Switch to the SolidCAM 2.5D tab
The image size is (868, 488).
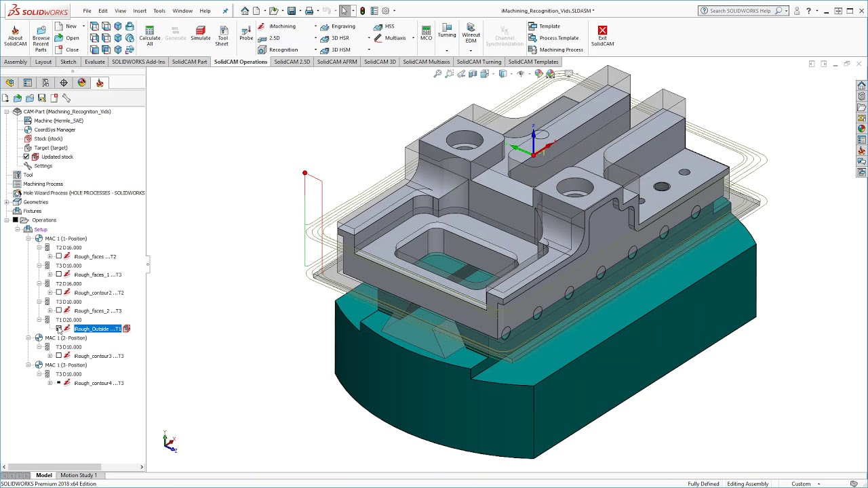pos(292,62)
